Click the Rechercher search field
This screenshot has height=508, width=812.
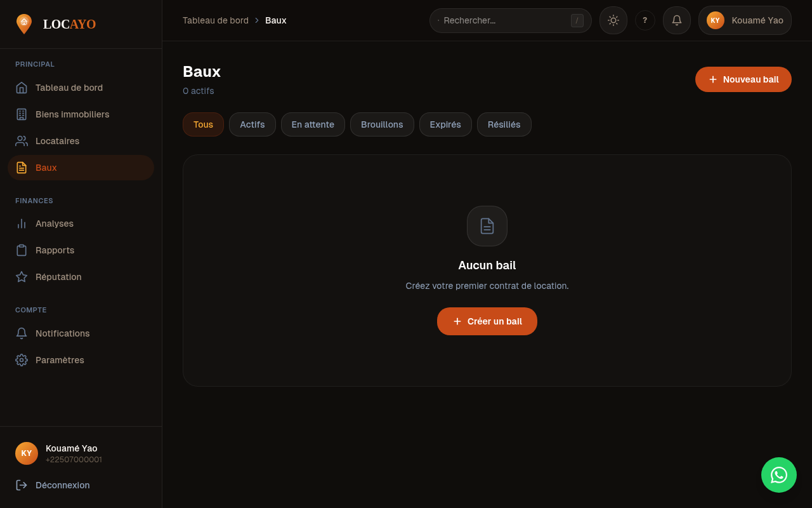tap(504, 20)
